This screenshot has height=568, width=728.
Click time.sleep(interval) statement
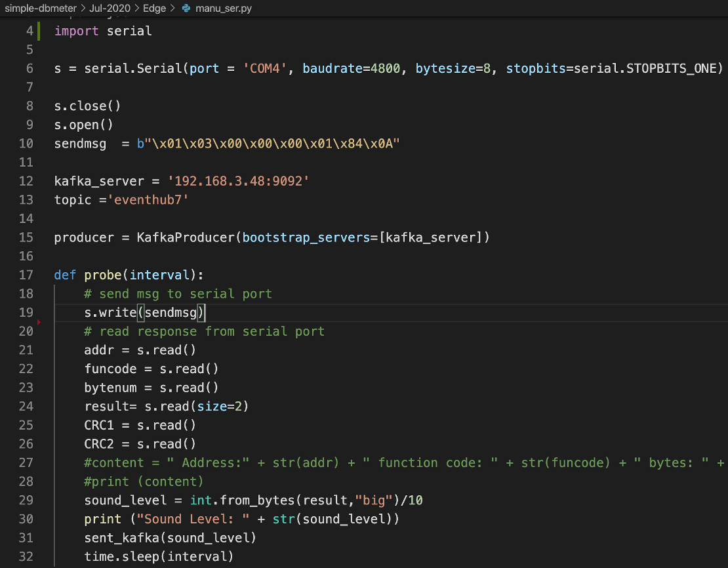pos(159,557)
